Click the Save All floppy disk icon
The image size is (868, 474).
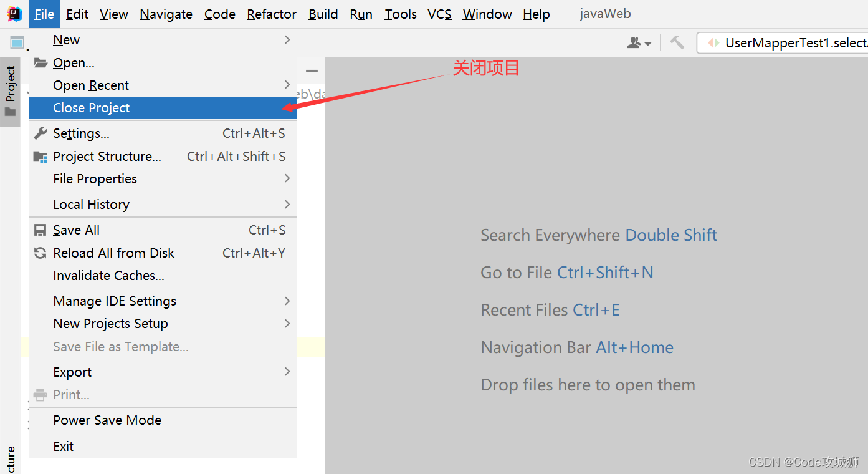pos(41,230)
